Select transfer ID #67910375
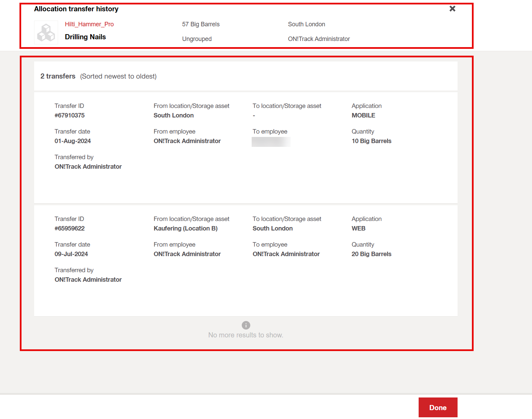 pyautogui.click(x=70, y=115)
